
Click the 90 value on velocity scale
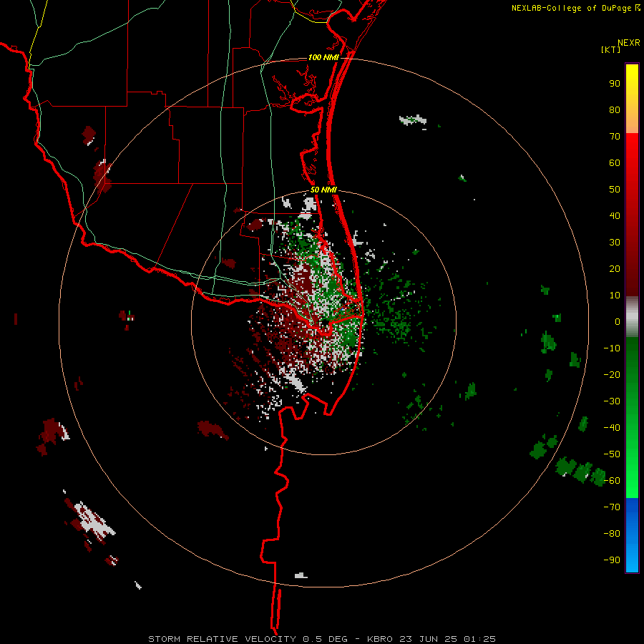[615, 84]
